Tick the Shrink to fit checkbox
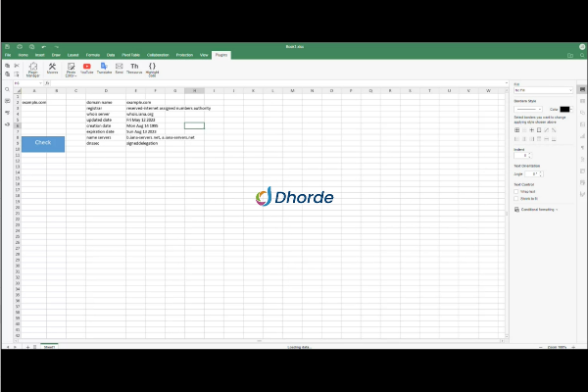Screen dimensions: 588x392 [517, 197]
